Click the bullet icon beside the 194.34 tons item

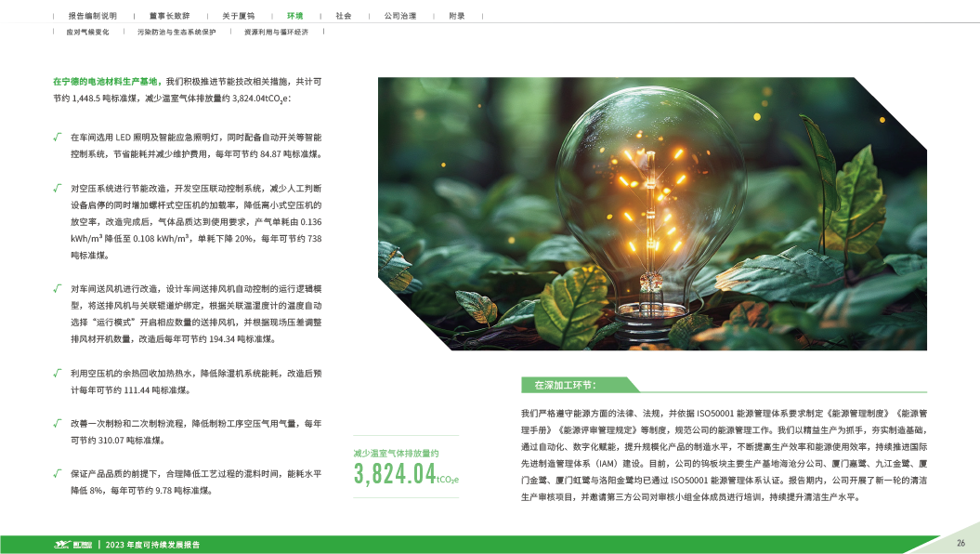pos(58,288)
